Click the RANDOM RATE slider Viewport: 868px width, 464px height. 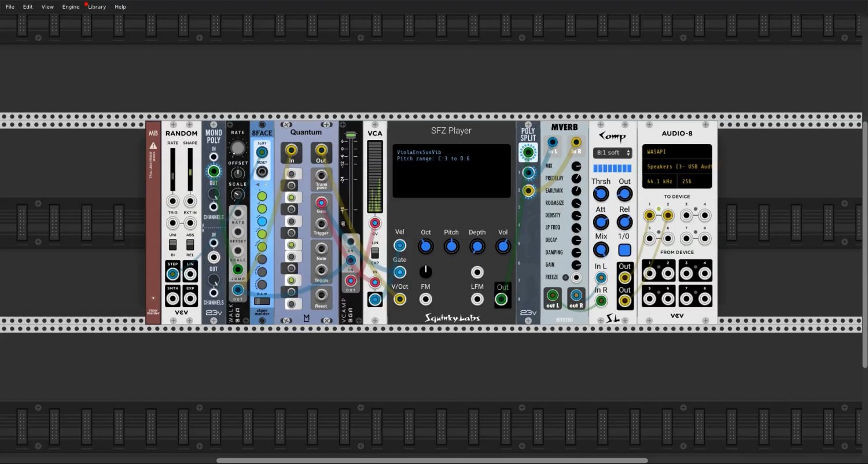click(172, 170)
